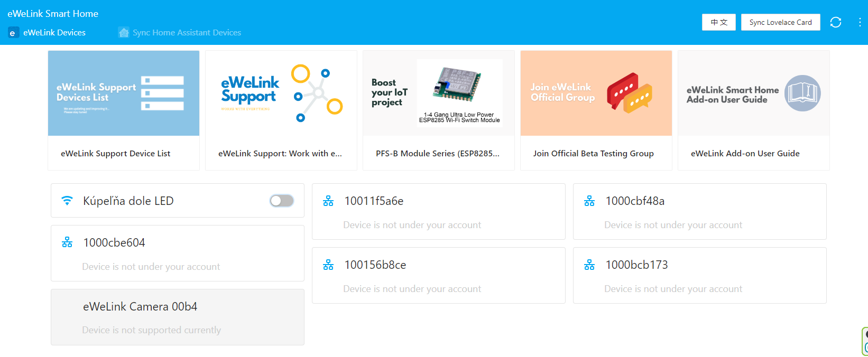Click 'Device is not supported currently' message
The height and width of the screenshot is (357, 868).
[x=152, y=330]
